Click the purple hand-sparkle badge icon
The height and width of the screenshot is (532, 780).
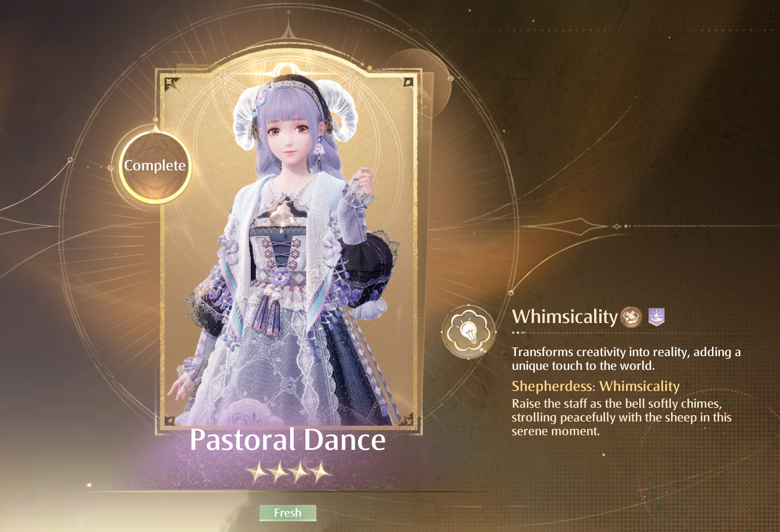point(656,317)
